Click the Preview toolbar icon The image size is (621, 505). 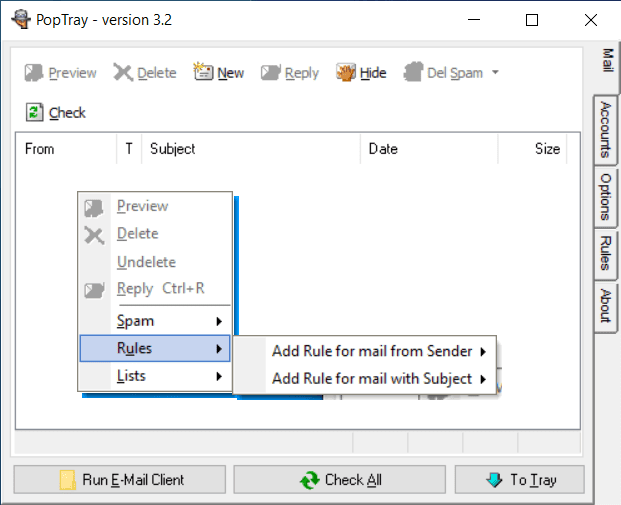pos(34,73)
